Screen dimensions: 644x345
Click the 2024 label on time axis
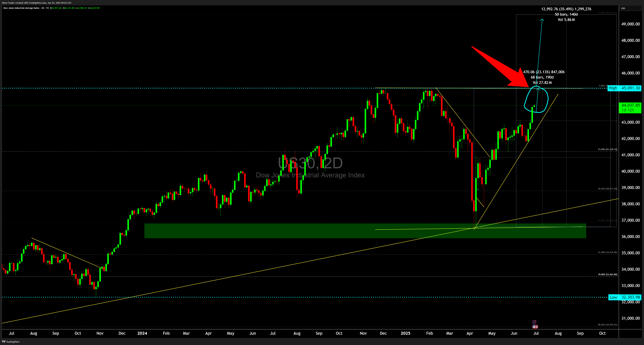click(142, 333)
